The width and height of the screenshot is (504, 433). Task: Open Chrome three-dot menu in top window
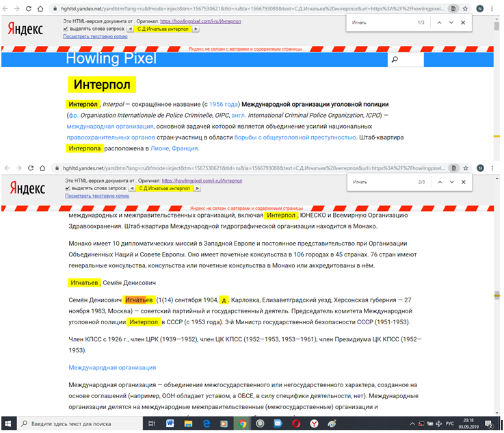pos(492,9)
